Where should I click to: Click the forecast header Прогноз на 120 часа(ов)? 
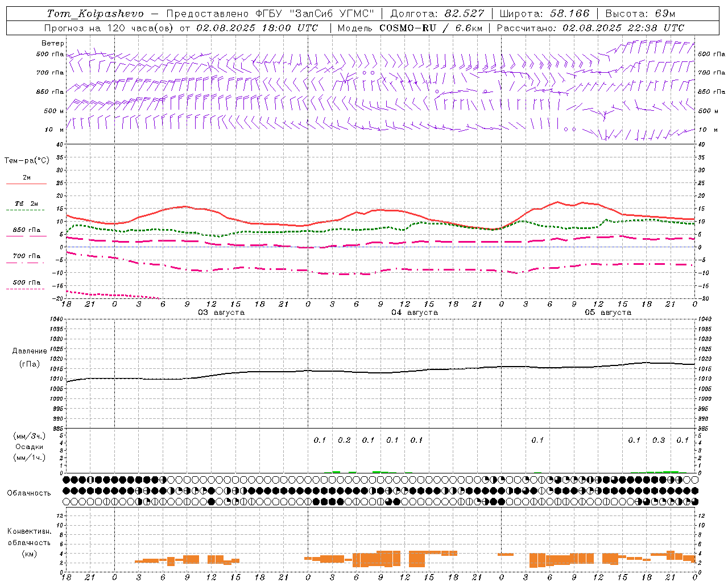(109, 28)
